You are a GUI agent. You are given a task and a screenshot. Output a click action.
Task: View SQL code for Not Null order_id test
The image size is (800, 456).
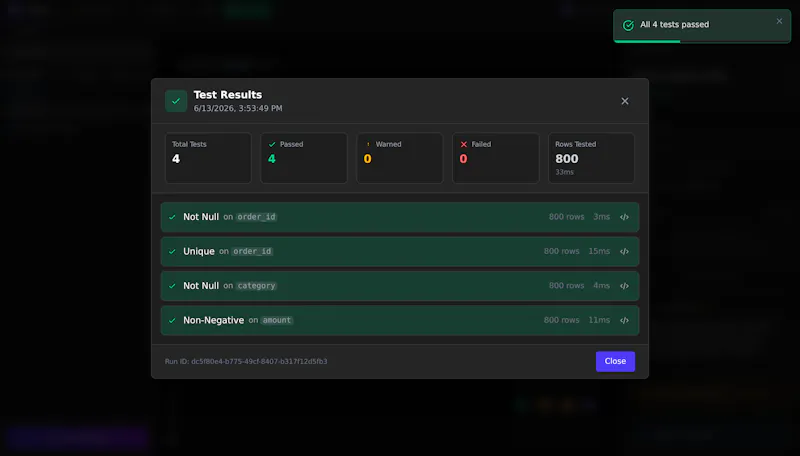[x=624, y=217]
